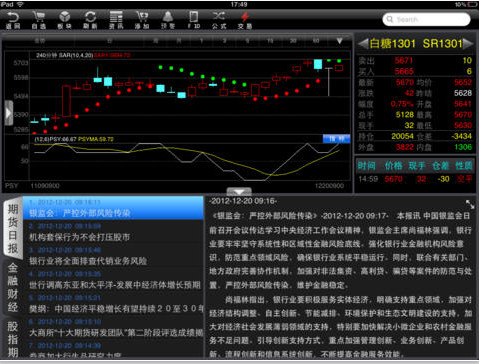Expand the period dropdown triangle
Image resolution: width=479 pixels, height=364 pixels.
point(339,41)
